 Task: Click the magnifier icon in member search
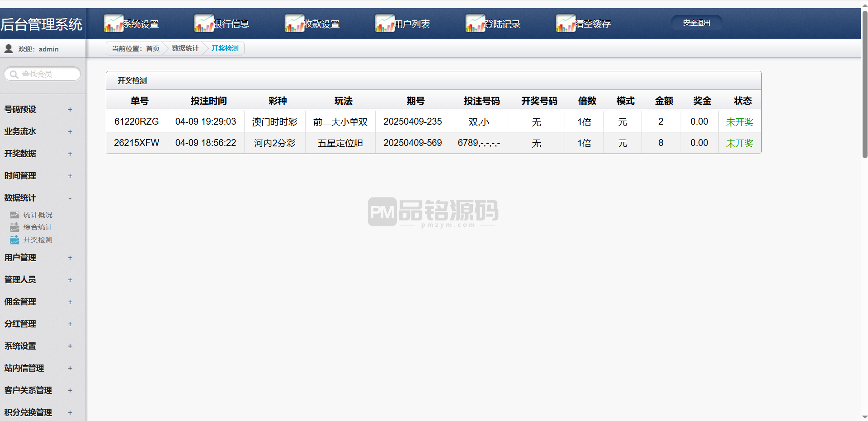pyautogui.click(x=14, y=74)
